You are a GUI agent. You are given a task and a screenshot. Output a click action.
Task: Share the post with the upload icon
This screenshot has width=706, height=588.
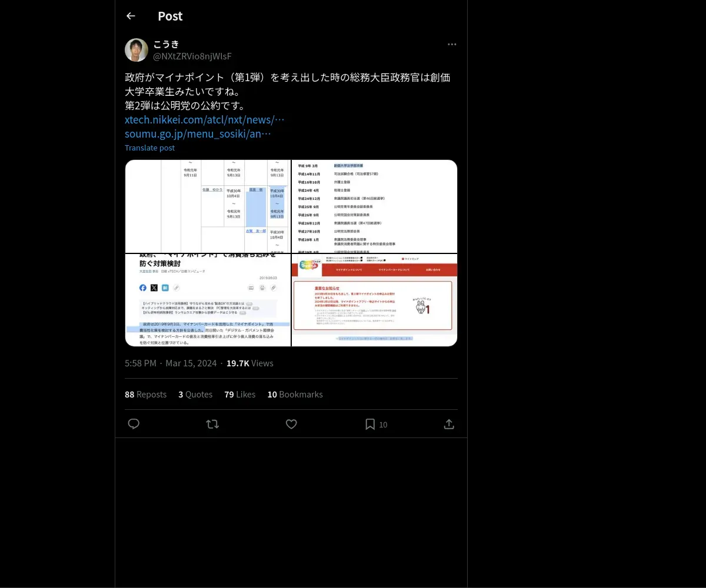(449, 424)
